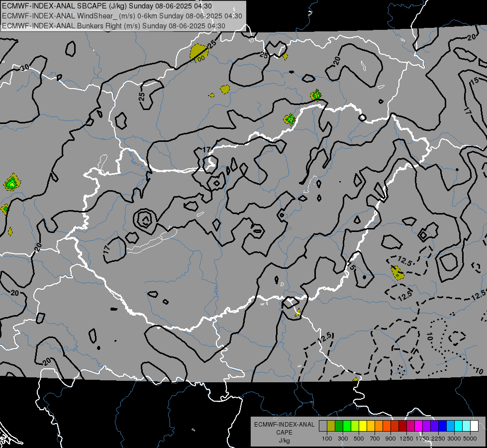This screenshot has width=487, height=448.
Task: Pick the cyan legend swatch after 3000
Action: [x=459, y=426]
